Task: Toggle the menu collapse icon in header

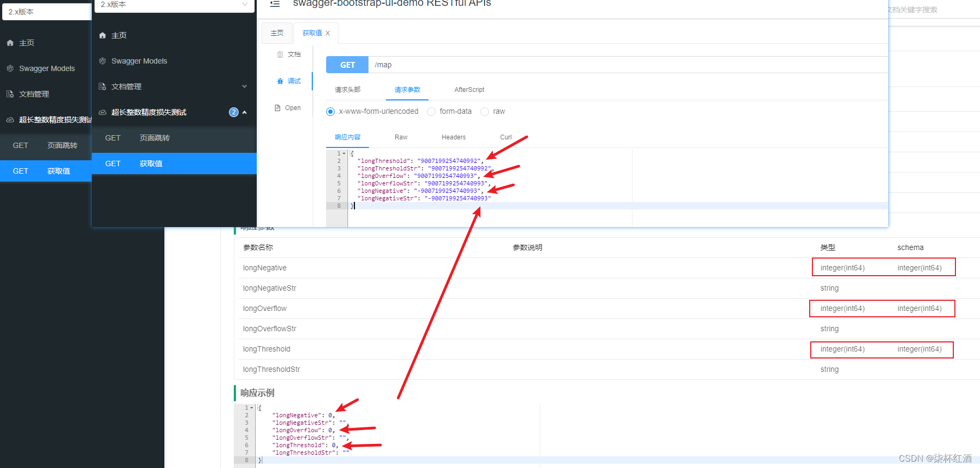Action: pyautogui.click(x=275, y=4)
